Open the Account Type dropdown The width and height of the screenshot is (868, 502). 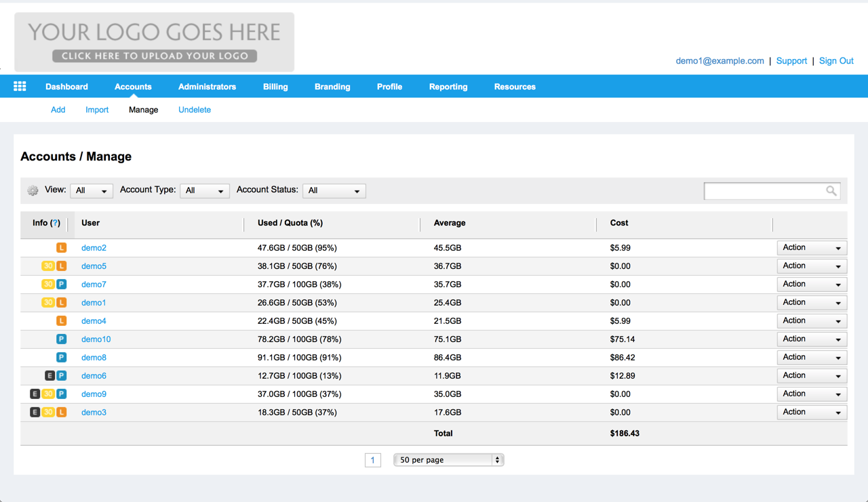click(x=205, y=191)
